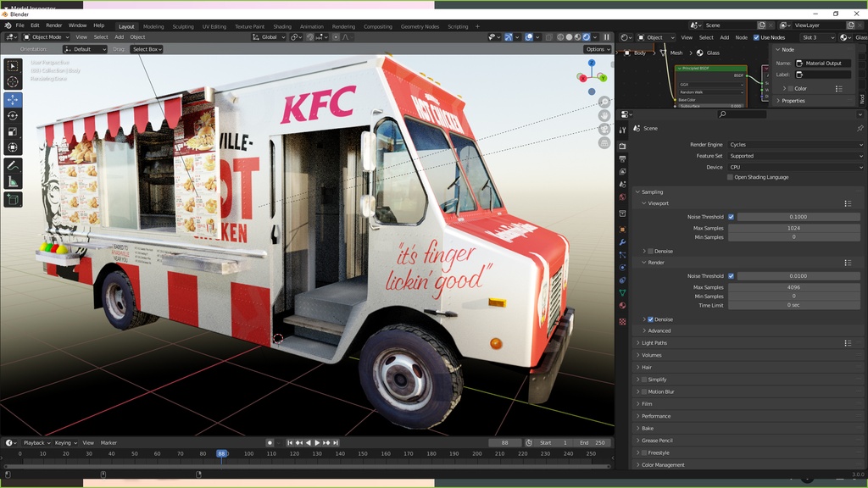This screenshot has height=488, width=868.
Task: Select the Rotate tool
Action: pos(11,114)
